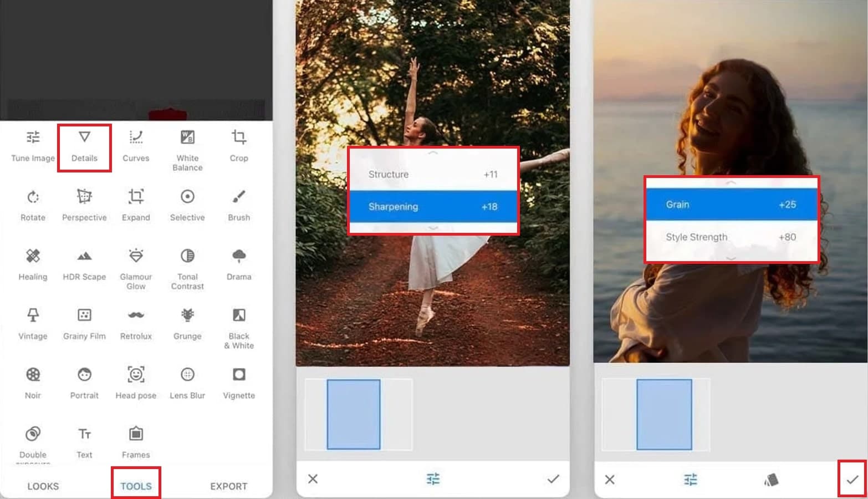
Task: Expand menu with chevron below Sharpening
Action: pos(433,228)
